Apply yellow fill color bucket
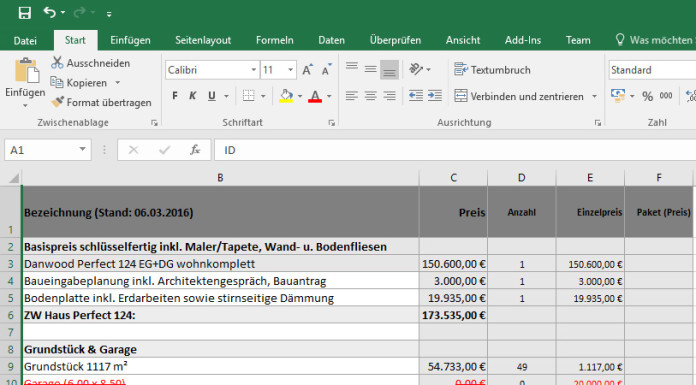 [286, 96]
